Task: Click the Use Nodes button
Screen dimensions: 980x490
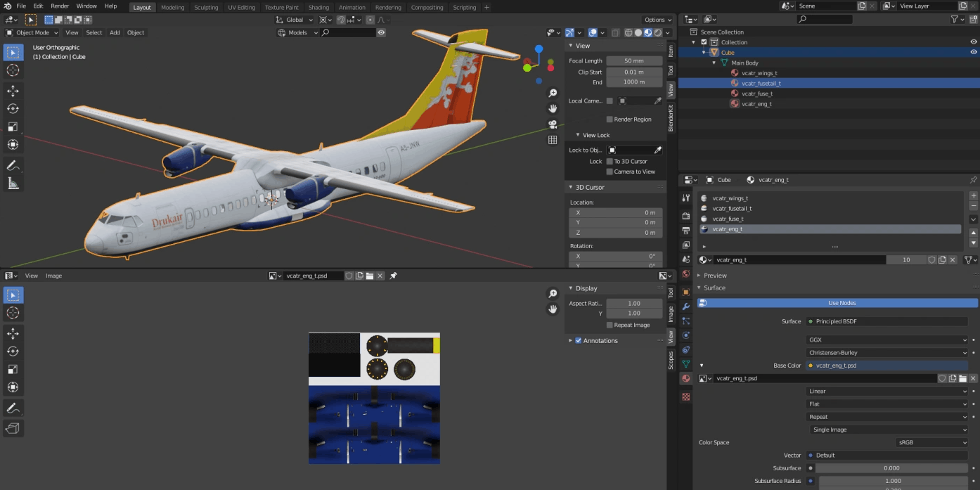Action: [x=842, y=303]
